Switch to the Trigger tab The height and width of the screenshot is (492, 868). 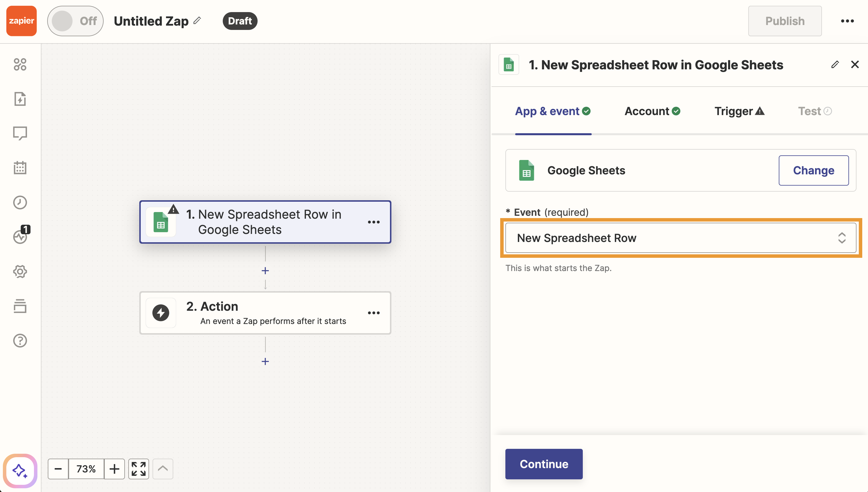[740, 111]
